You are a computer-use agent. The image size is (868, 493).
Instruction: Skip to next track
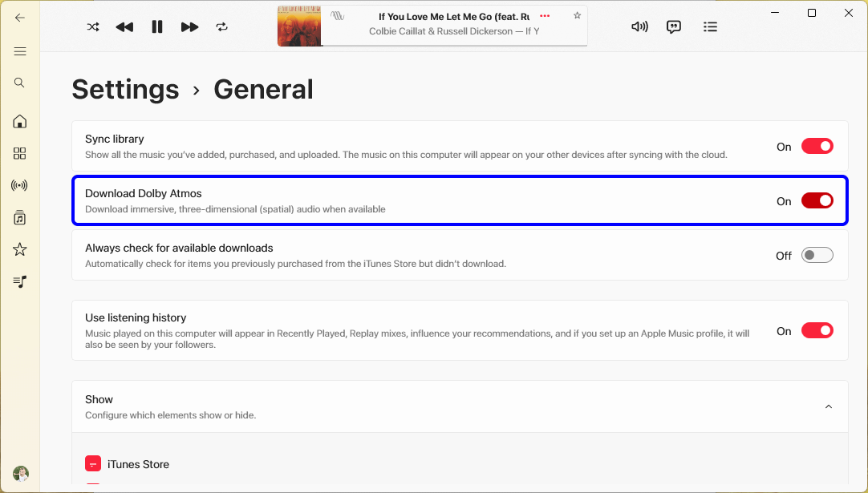189,26
